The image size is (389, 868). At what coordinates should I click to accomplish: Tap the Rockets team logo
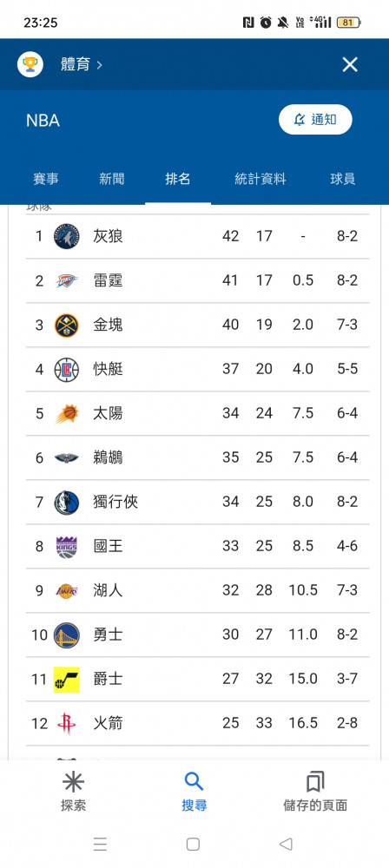tap(67, 724)
